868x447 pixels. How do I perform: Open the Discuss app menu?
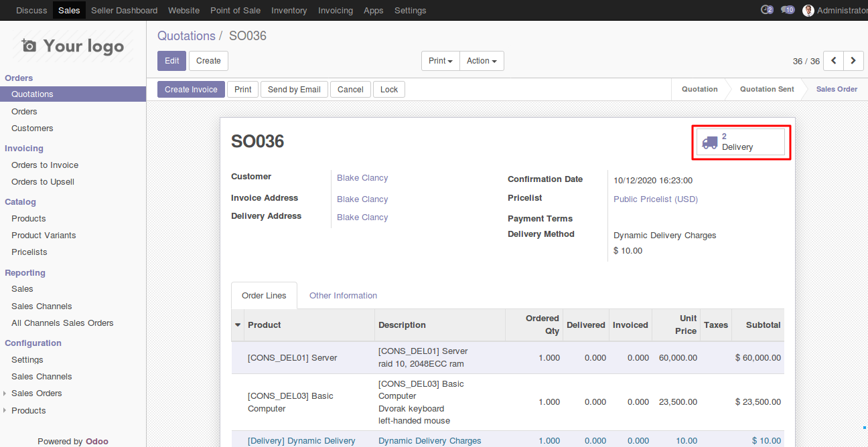(31, 10)
